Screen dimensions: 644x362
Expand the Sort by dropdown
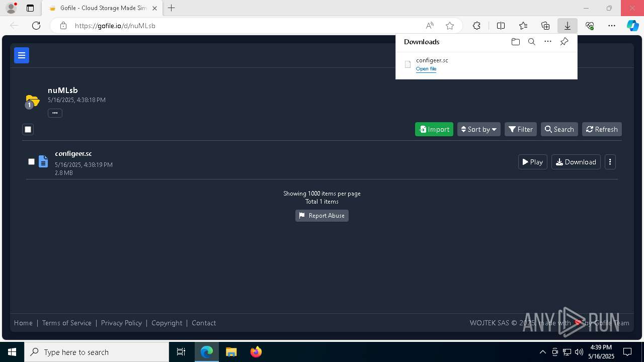[x=479, y=129]
